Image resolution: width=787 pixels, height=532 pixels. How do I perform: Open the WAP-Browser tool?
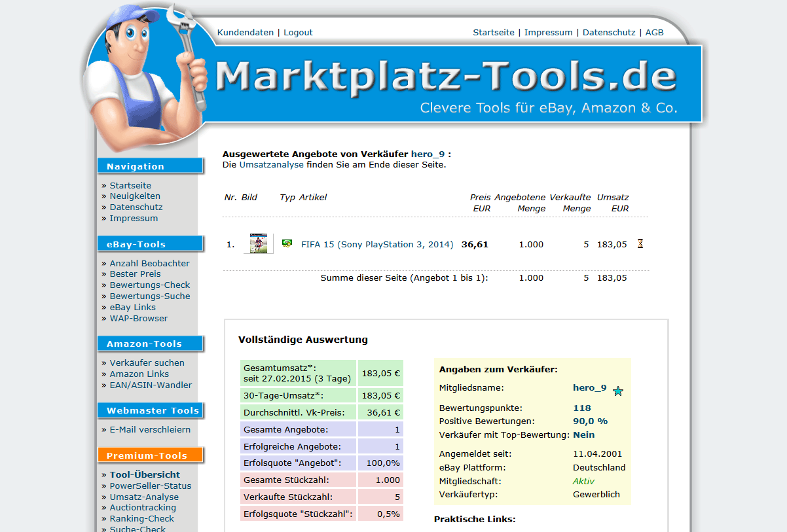[139, 319]
